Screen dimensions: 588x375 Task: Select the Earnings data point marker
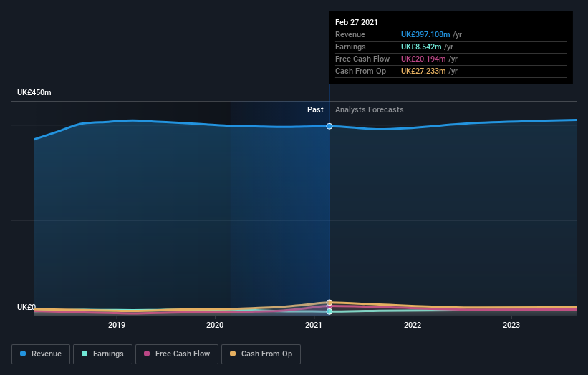329,312
